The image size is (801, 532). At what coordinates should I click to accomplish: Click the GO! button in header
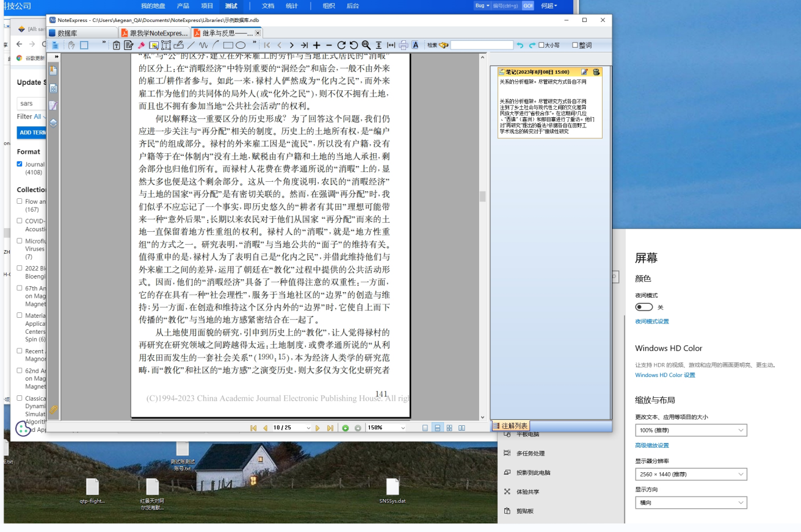pyautogui.click(x=527, y=5)
